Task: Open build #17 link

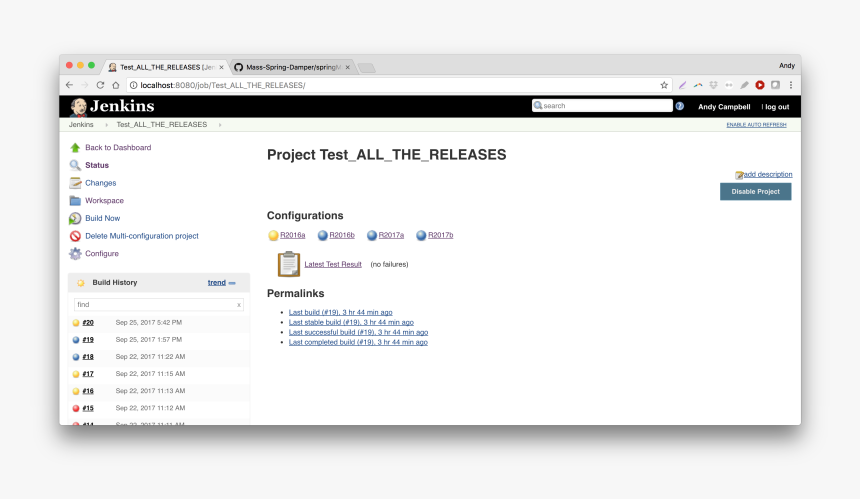Action: 88,374
